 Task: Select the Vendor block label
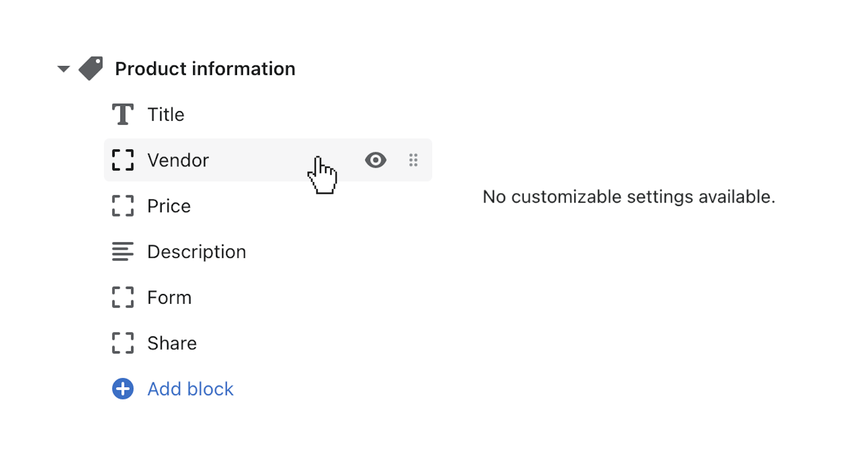point(178,160)
